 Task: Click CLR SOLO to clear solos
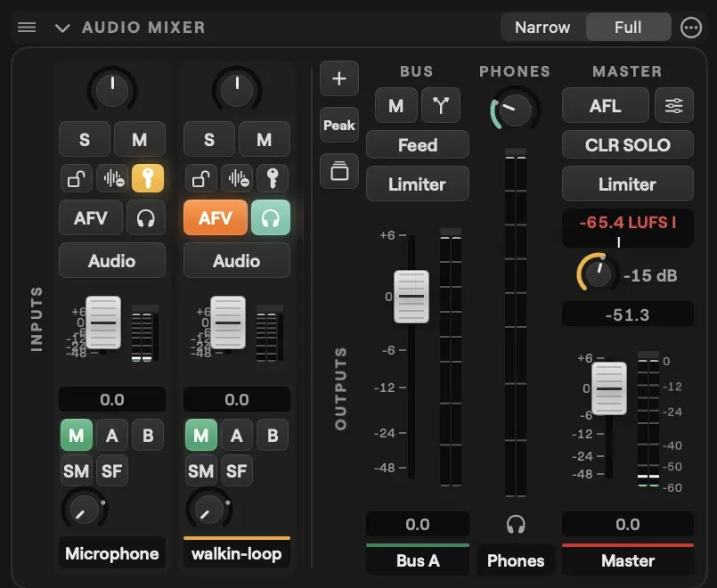pyautogui.click(x=628, y=145)
